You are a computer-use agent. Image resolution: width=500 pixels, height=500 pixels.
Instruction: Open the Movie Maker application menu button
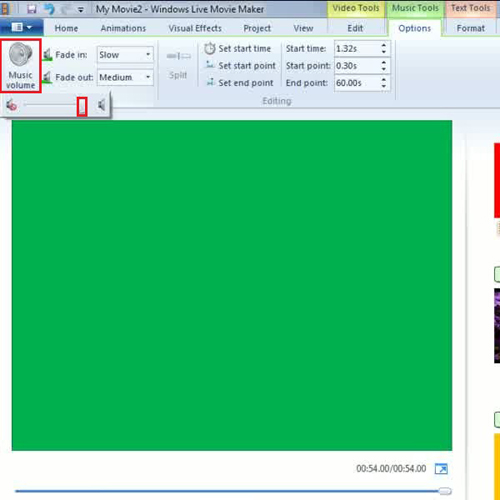pos(22,27)
